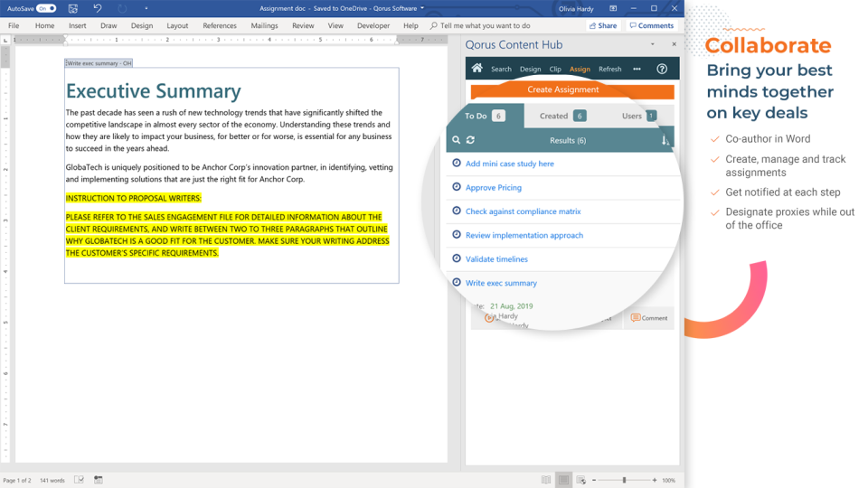The image size is (868, 488).
Task: Open the Write exec summary assignment
Action: (x=501, y=283)
